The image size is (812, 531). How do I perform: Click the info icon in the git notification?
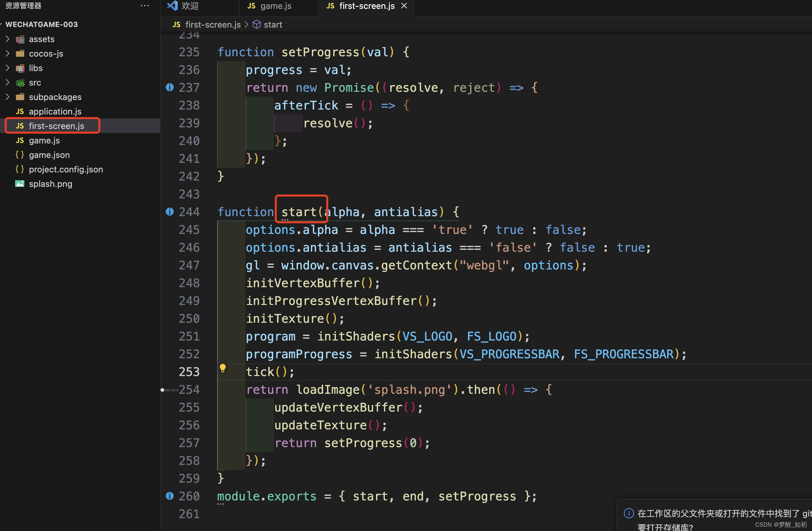pos(629,513)
